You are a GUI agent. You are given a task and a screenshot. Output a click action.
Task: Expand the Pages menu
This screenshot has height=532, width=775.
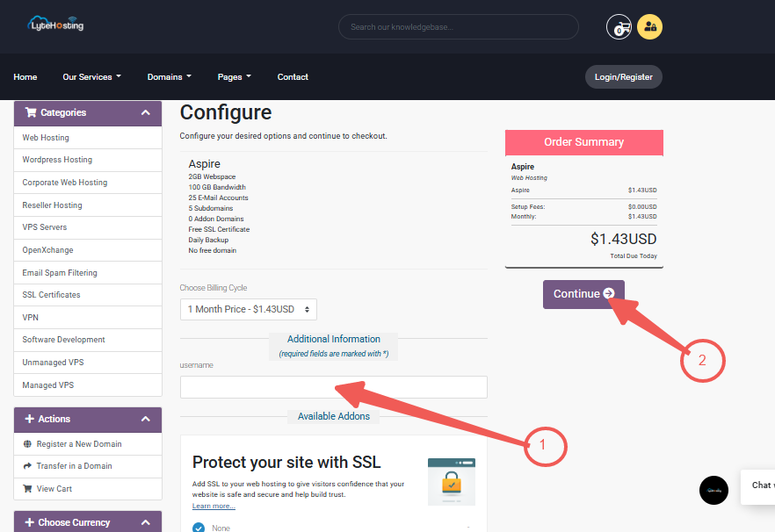pos(235,76)
